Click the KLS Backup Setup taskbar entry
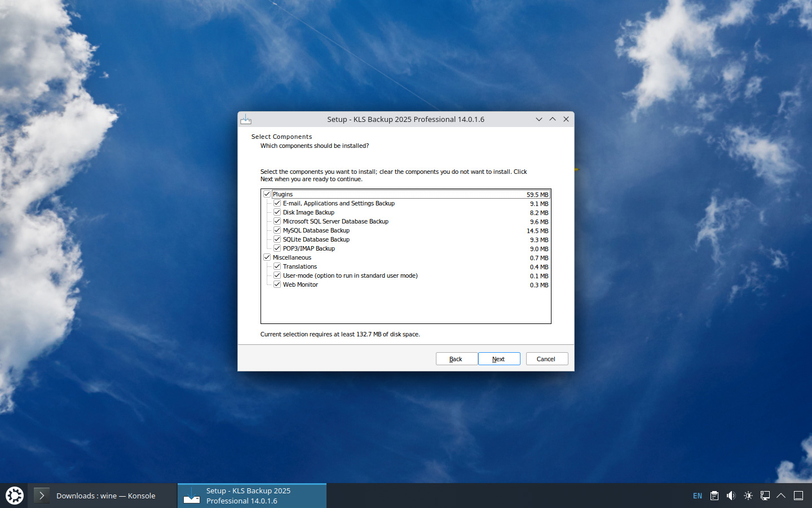The image size is (812, 508). [x=252, y=496]
